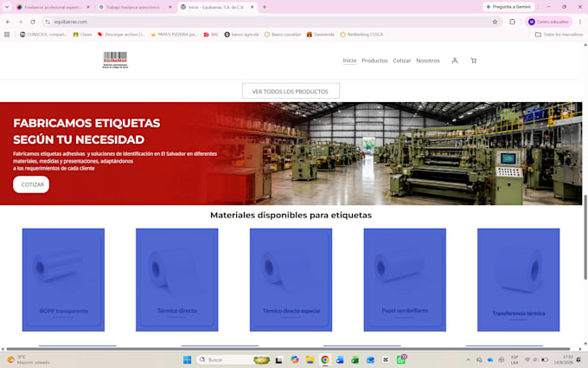Viewport: 588px width, 368px height.
Task: Open the ESP LAA language indicator
Action: [x=514, y=359]
